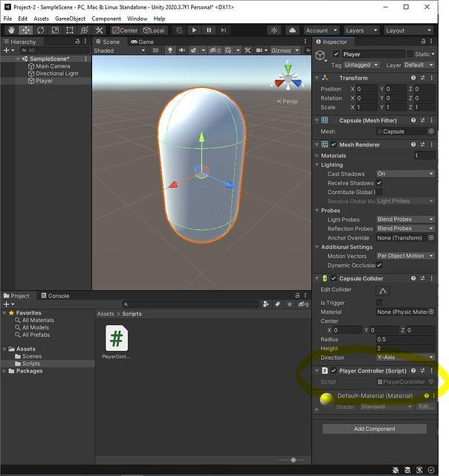Toggle scene audio speaker icon
This screenshot has width=449, height=476.
(181, 51)
